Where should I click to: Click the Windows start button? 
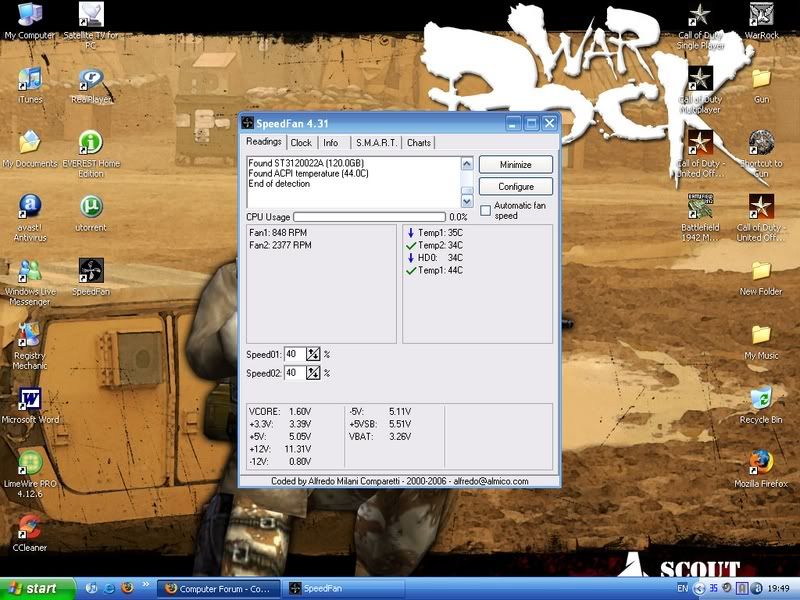[x=37, y=588]
